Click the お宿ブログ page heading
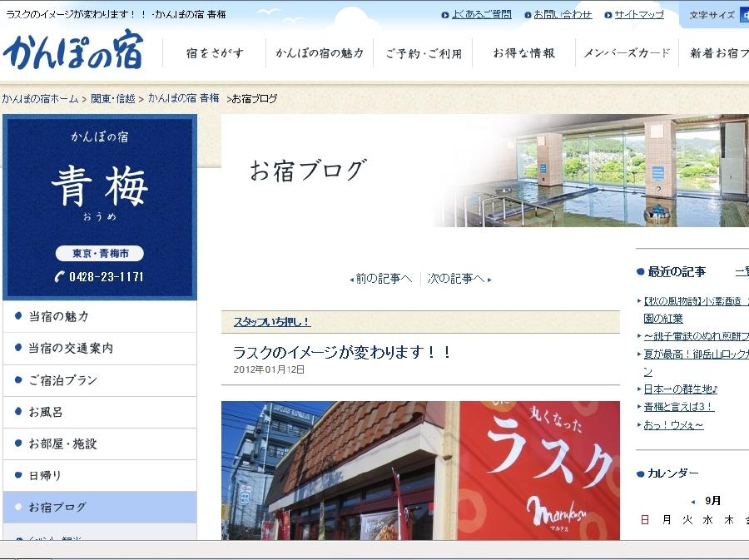 pos(308,170)
